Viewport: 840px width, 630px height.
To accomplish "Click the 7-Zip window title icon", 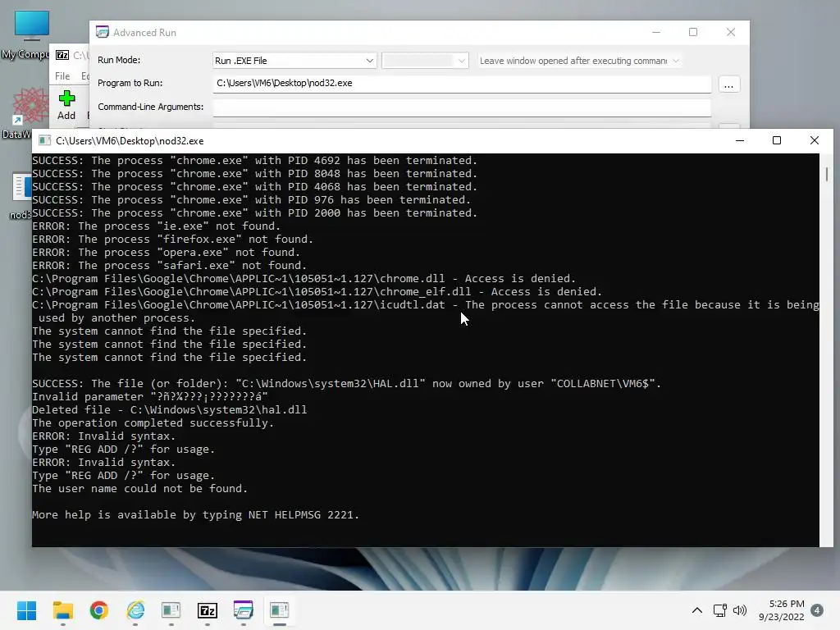I will click(x=62, y=55).
